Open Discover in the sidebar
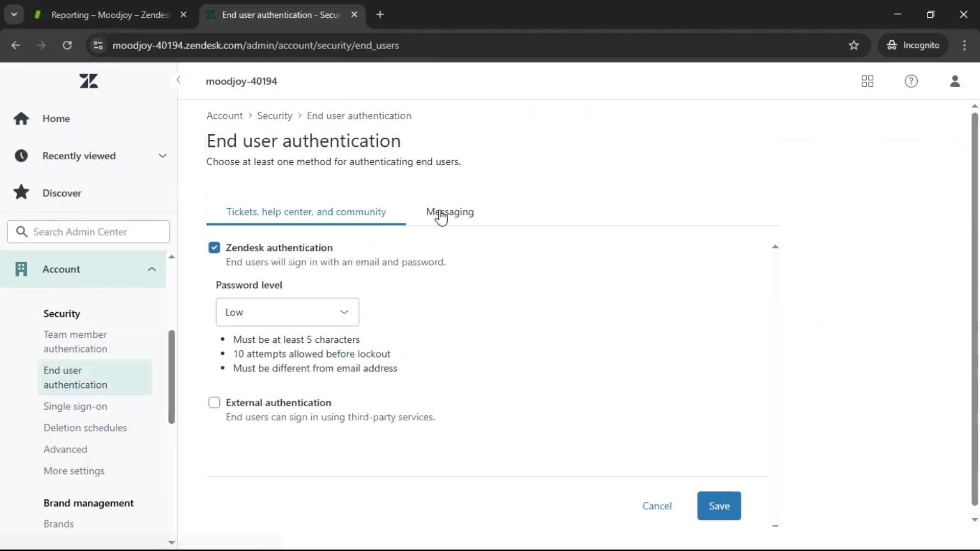 (x=62, y=193)
